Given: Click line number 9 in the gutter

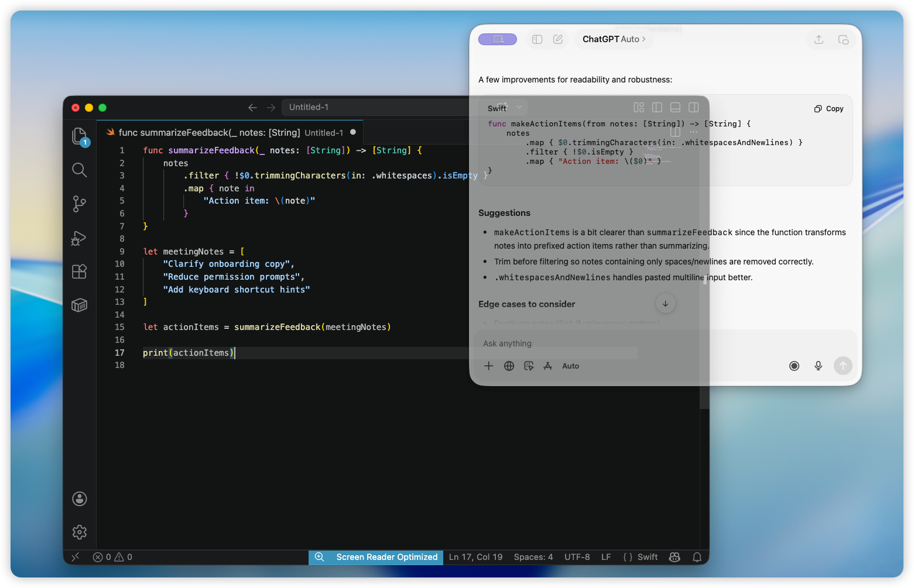Looking at the screenshot, I should (122, 252).
